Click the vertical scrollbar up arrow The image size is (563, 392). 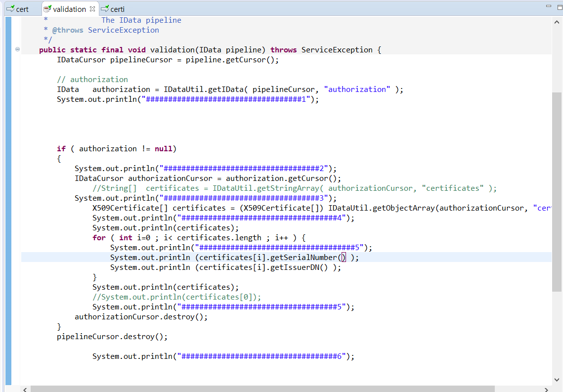coord(557,22)
